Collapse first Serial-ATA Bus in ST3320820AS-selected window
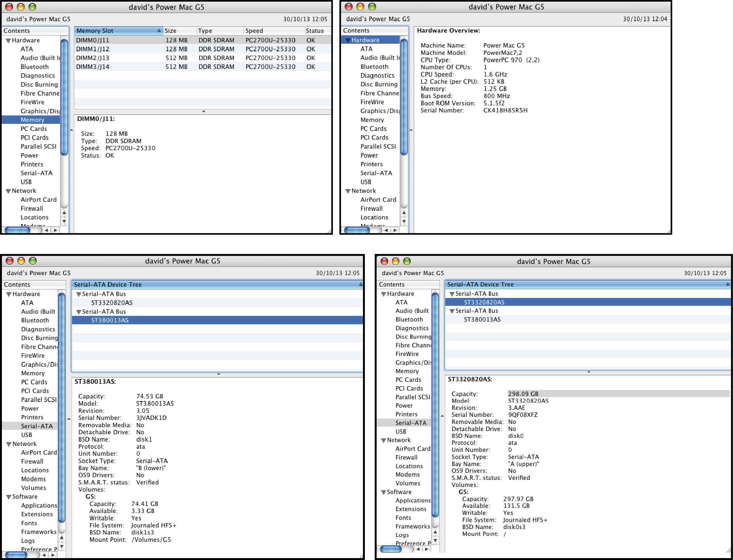The image size is (733, 560). pos(452,294)
